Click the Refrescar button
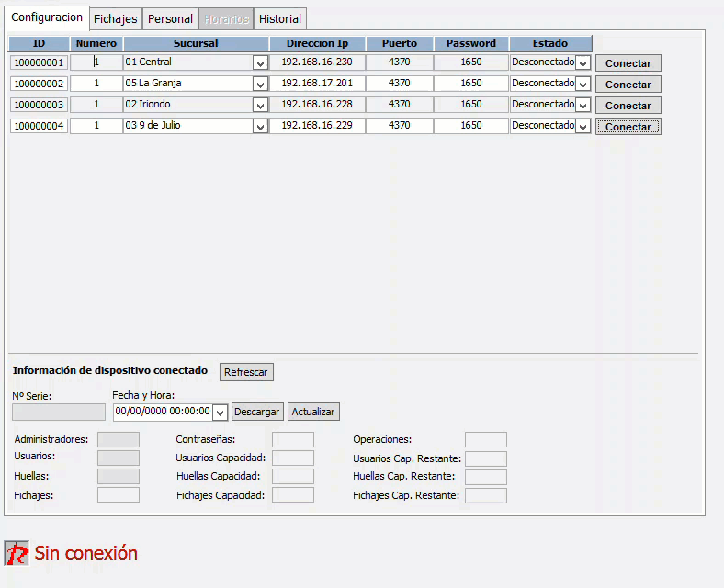Image resolution: width=724 pixels, height=588 pixels. (246, 372)
